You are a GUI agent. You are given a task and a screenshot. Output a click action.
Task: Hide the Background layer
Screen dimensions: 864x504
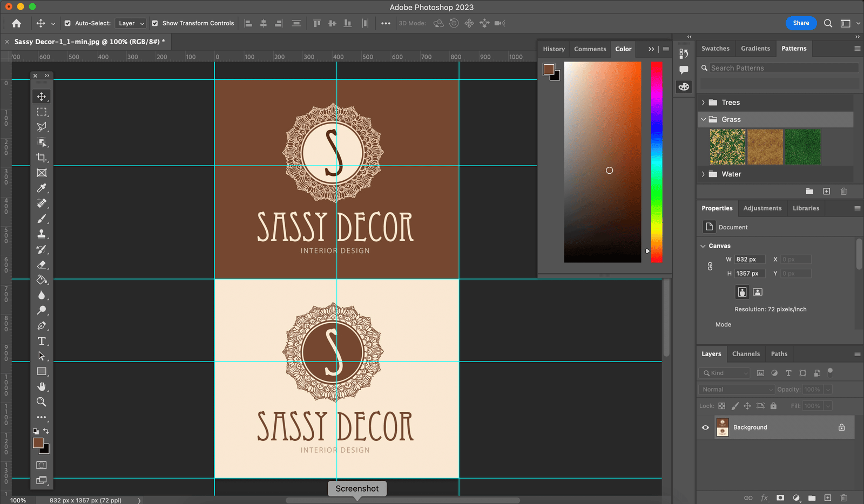click(705, 427)
